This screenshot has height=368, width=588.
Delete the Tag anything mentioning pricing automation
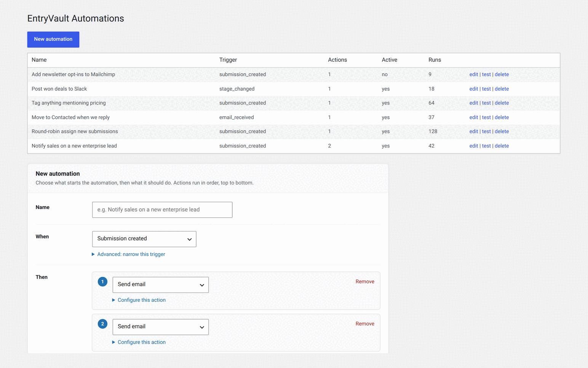(502, 103)
